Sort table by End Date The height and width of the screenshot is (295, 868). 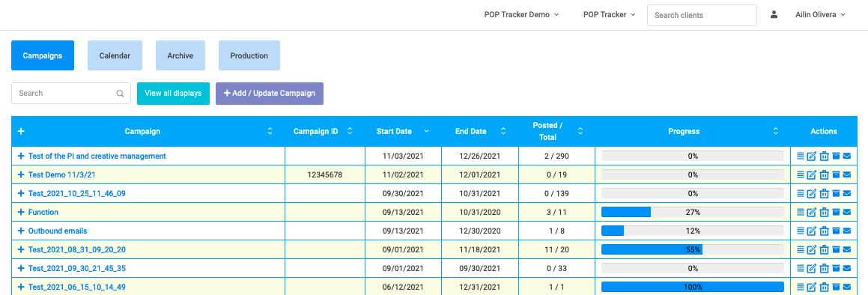coord(503,132)
